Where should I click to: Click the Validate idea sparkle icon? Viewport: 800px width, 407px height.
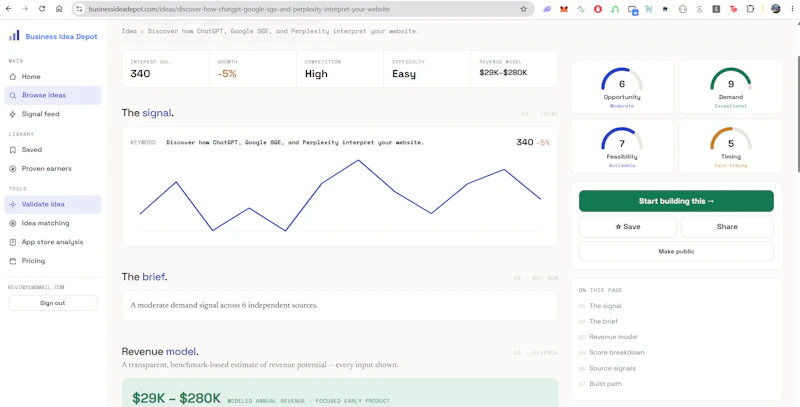pos(13,205)
